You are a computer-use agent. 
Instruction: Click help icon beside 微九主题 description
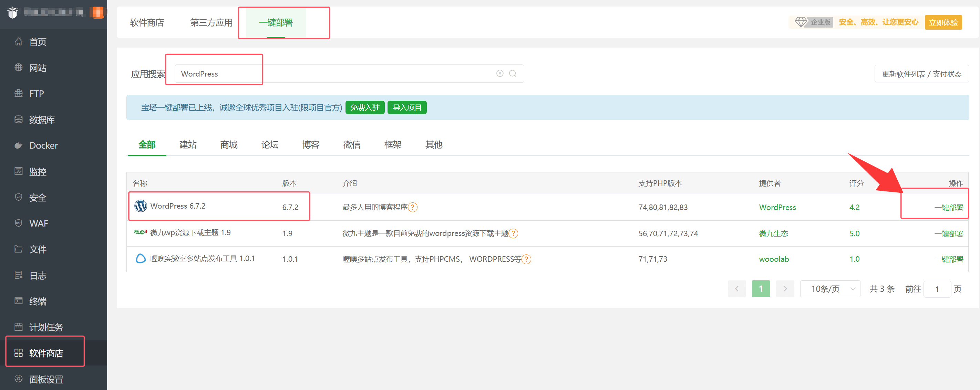[513, 233]
